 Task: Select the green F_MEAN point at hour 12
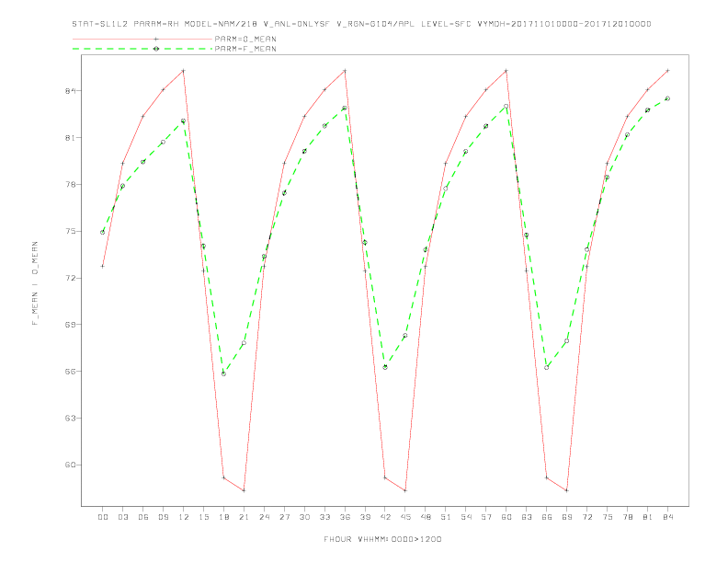(x=184, y=121)
